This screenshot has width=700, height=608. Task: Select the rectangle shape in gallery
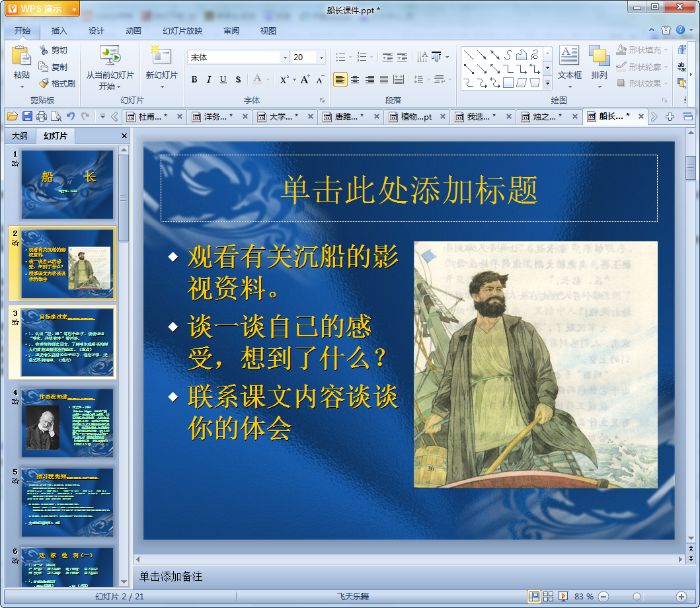tap(508, 83)
